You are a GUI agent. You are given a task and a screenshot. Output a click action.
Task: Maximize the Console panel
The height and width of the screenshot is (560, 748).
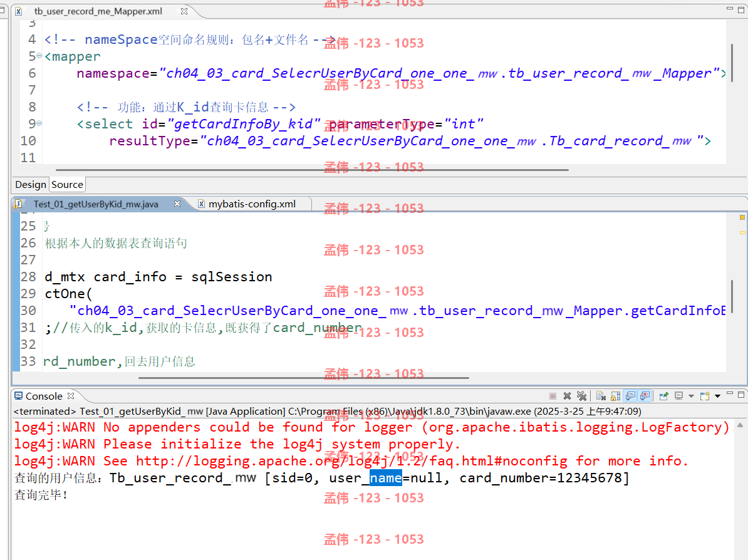pos(741,395)
